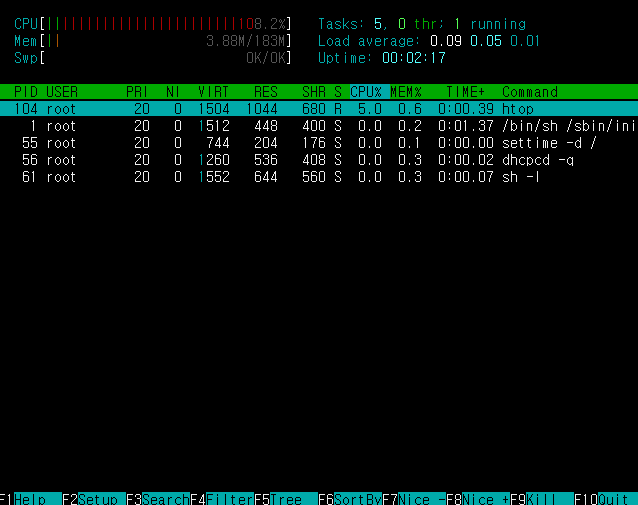Click the Command column header
This screenshot has width=638, height=505.
530,92
